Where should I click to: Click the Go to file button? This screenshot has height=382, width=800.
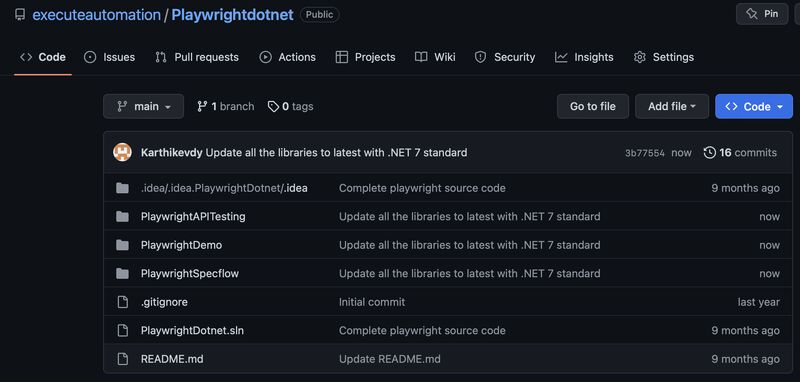pos(592,107)
